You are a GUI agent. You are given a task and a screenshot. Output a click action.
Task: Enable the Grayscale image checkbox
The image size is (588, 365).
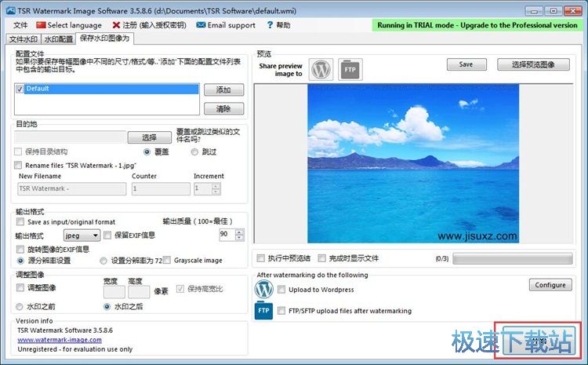pos(167,260)
